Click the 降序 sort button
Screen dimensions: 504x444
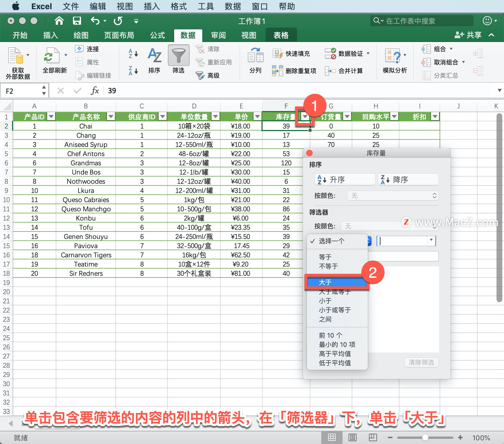pyautogui.click(x=408, y=180)
